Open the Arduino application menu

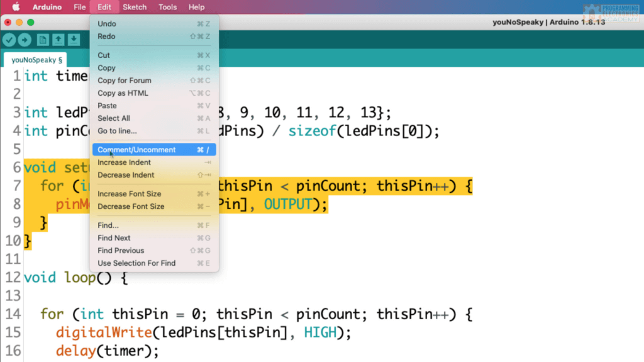(47, 7)
